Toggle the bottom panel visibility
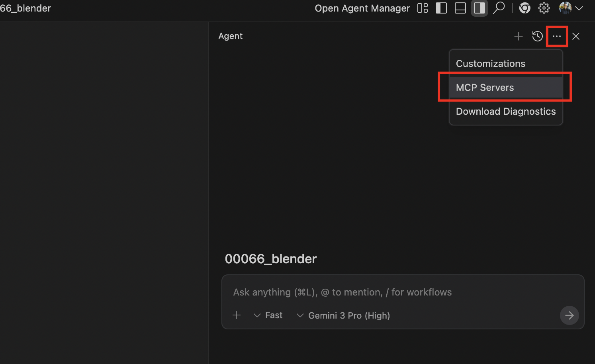595x364 pixels. click(x=460, y=8)
